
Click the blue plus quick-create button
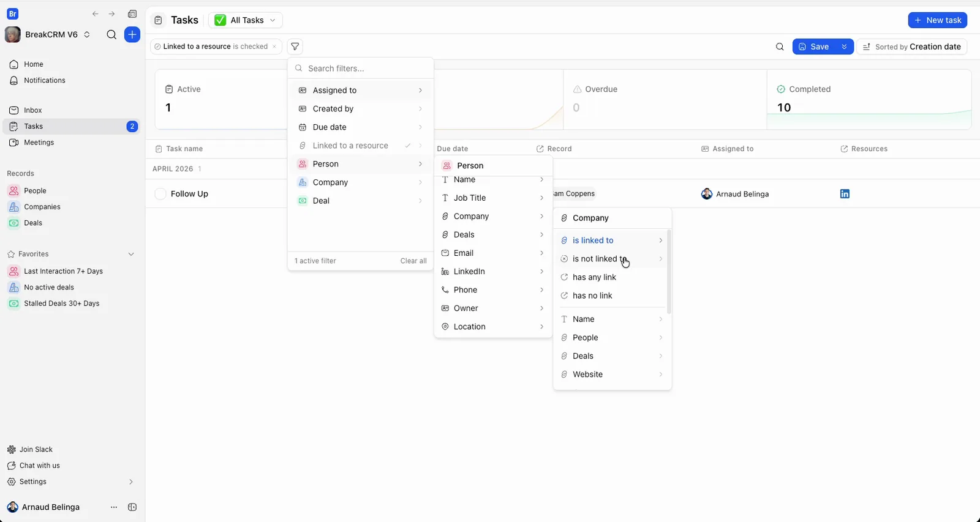(132, 35)
